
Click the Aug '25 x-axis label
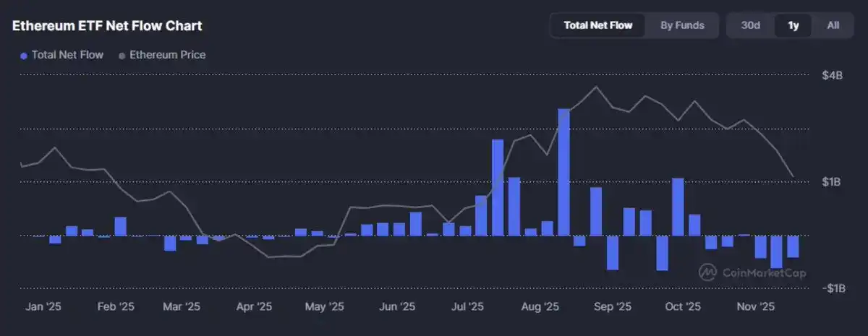(x=541, y=306)
